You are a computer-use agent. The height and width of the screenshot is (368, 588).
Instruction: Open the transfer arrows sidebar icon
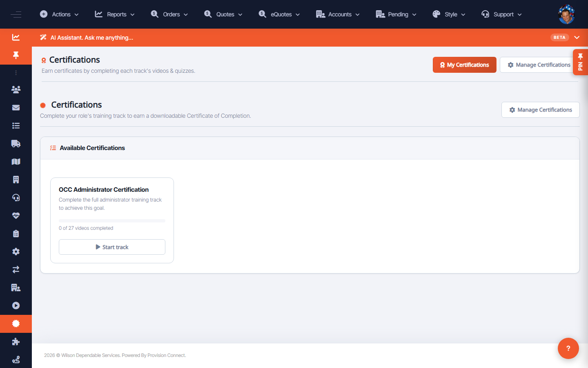16,269
